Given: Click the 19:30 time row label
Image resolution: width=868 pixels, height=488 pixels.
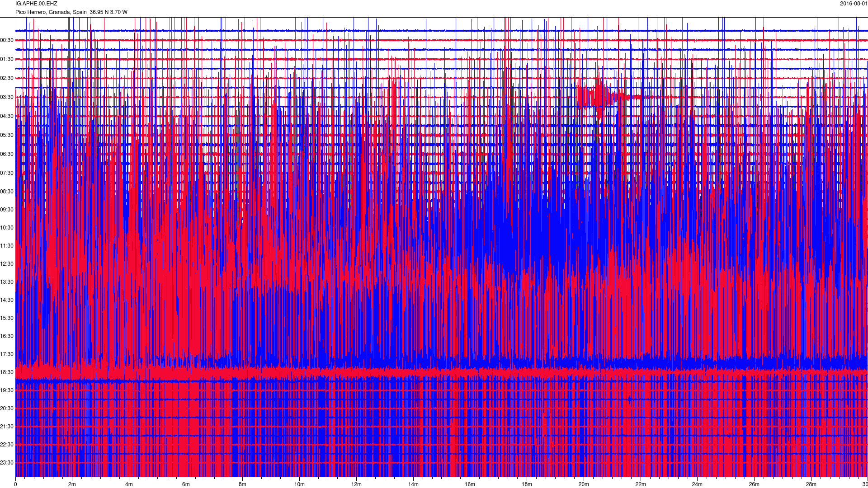Looking at the screenshot, I should point(7,390).
